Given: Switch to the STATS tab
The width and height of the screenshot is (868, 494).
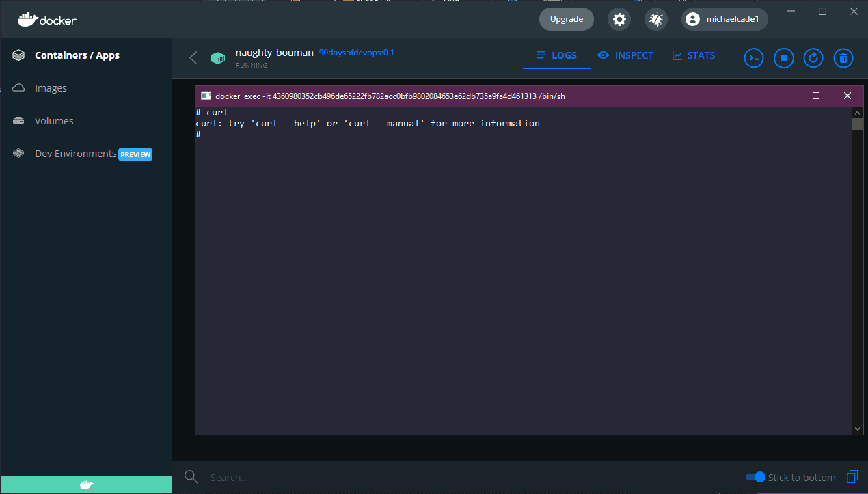Looking at the screenshot, I should point(694,55).
